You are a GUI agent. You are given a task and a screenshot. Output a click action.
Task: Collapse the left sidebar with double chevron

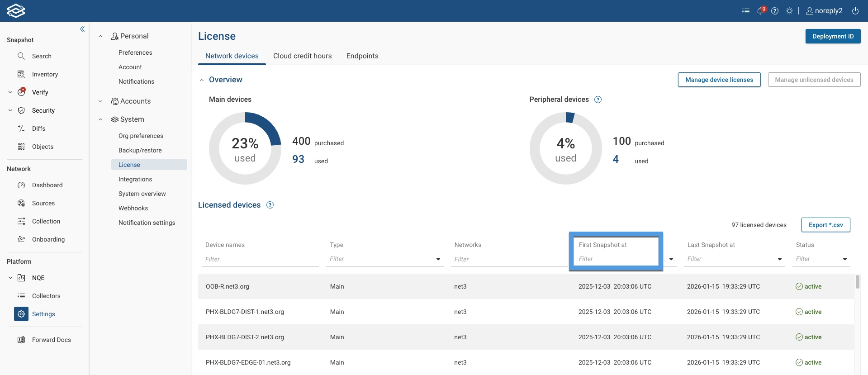82,29
